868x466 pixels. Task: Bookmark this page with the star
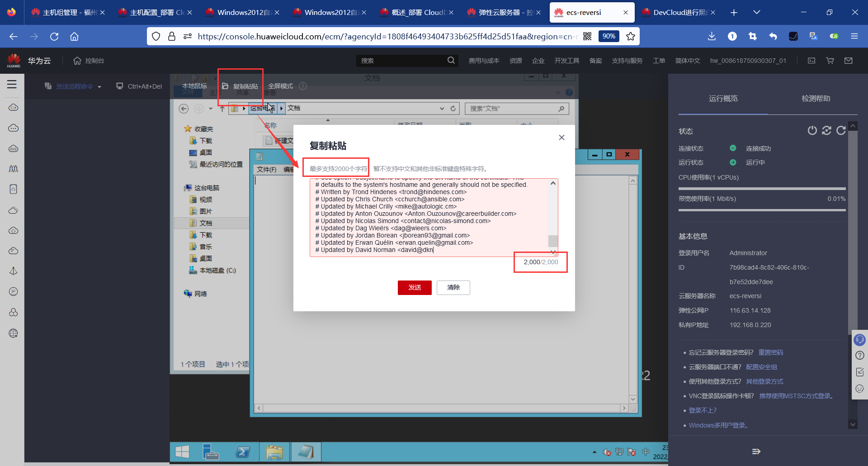[x=631, y=36]
